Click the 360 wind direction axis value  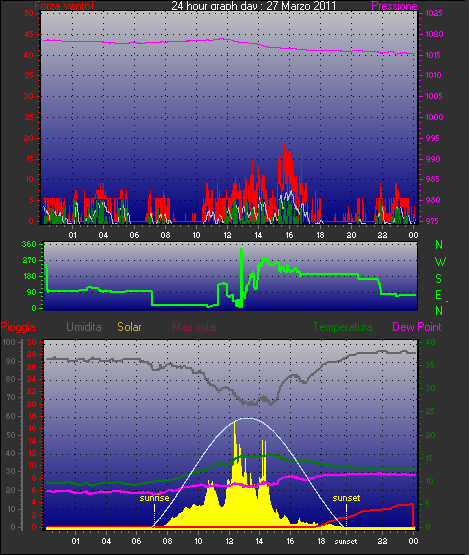pos(29,244)
